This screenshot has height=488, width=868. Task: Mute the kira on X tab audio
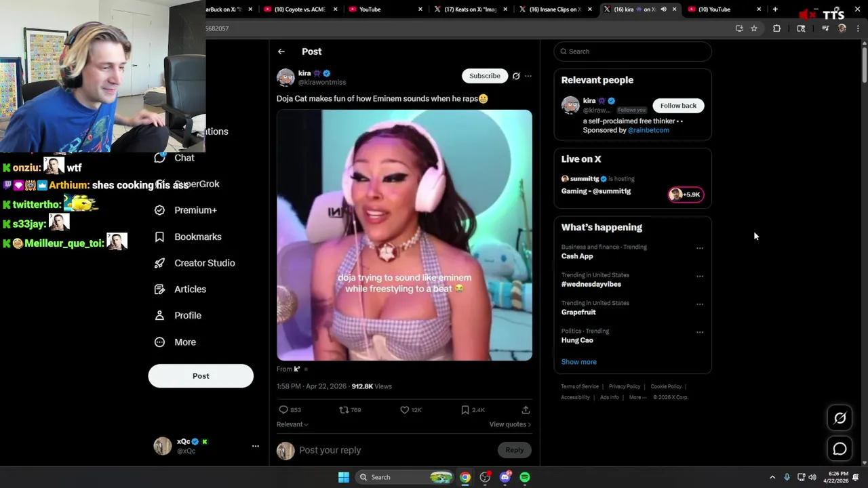663,9
